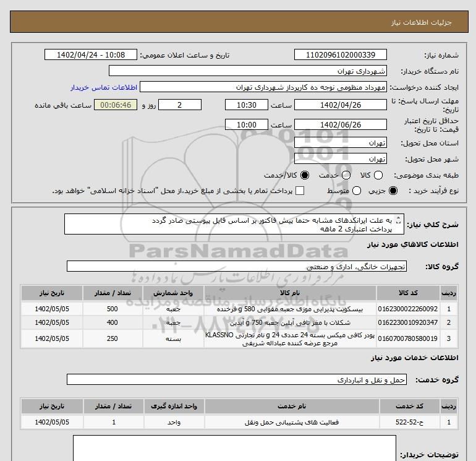
Task: Click quantity cell 400
Action: [x=113, y=322]
